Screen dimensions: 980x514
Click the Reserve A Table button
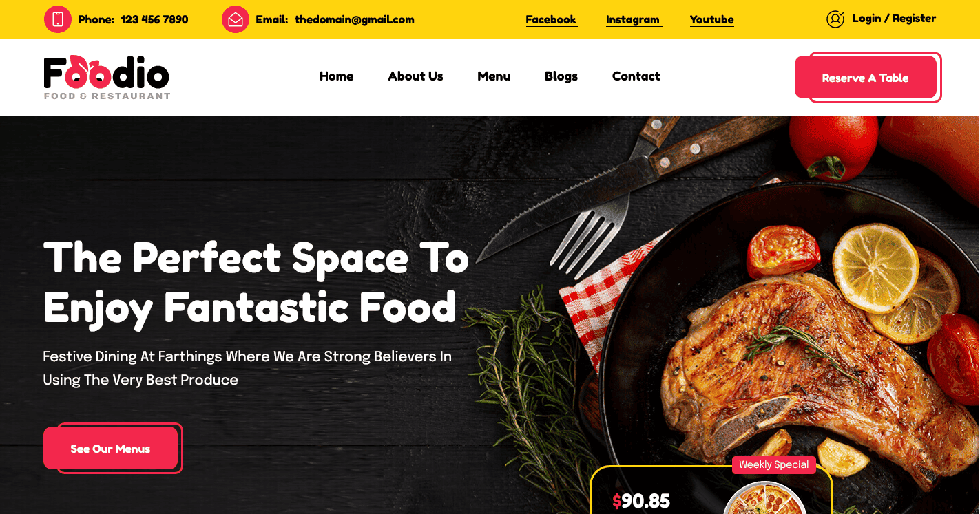(866, 78)
